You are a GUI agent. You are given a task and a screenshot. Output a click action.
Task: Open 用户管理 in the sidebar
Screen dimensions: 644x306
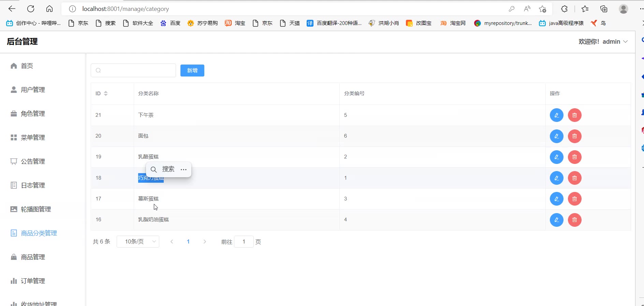[x=33, y=90]
